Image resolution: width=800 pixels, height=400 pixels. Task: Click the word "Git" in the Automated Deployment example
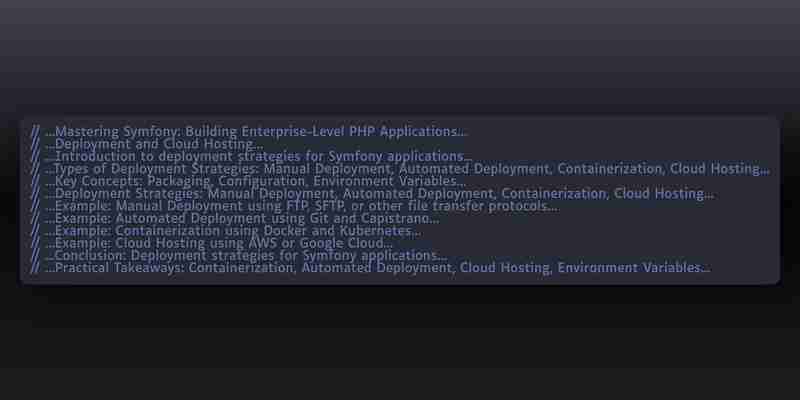318,218
